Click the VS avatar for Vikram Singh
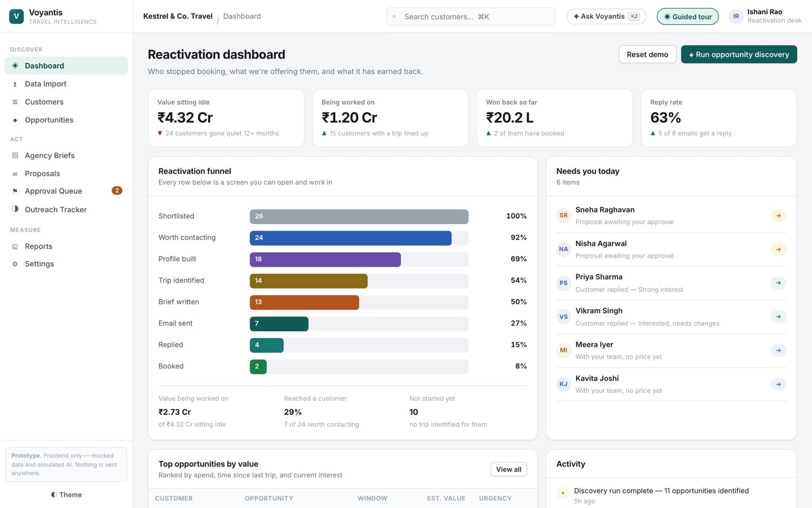Screen dimensions: 812x508 point(563,317)
